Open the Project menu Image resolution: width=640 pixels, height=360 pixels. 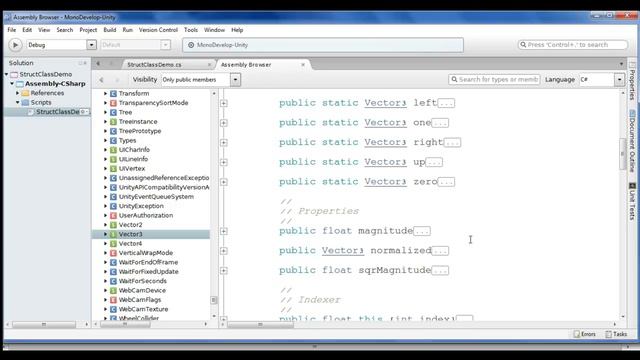point(88,30)
